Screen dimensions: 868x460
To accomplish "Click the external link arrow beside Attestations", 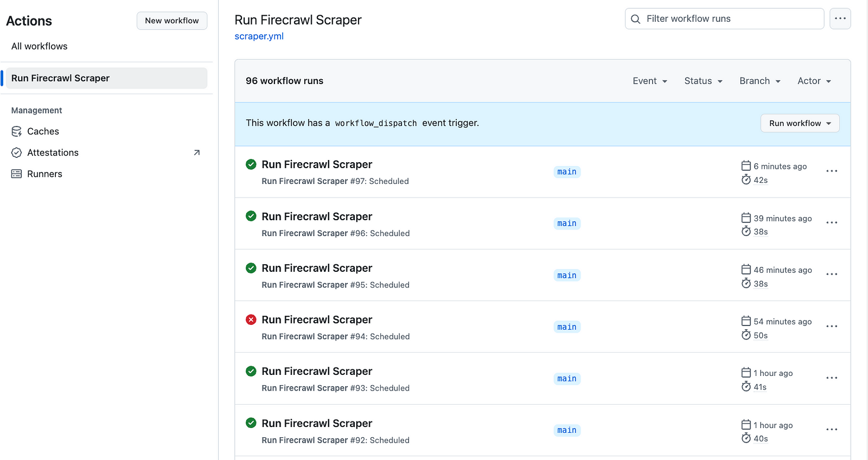I will 197,152.
